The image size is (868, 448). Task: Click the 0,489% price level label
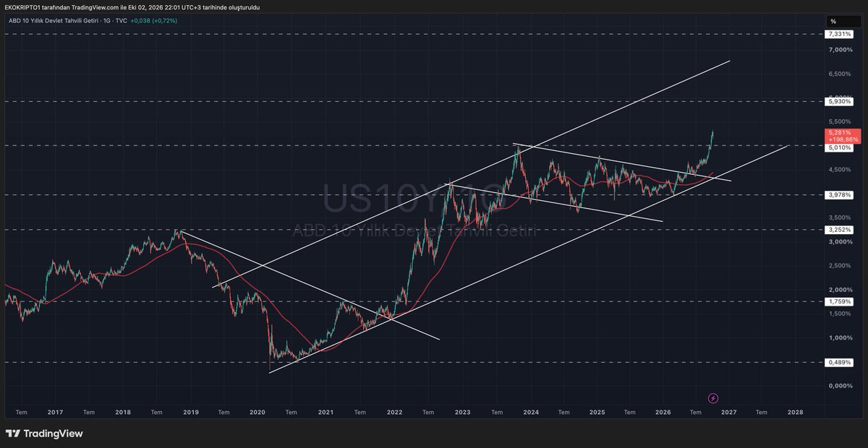point(839,362)
